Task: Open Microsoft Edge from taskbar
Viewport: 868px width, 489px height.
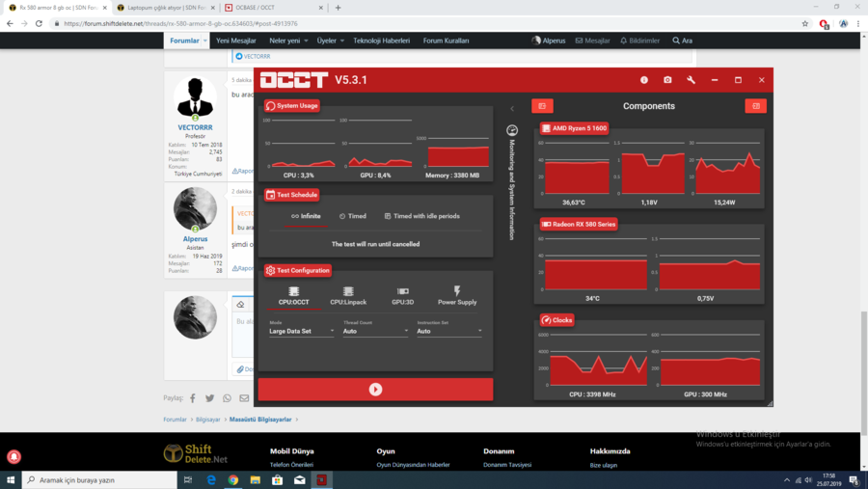Action: coord(211,480)
